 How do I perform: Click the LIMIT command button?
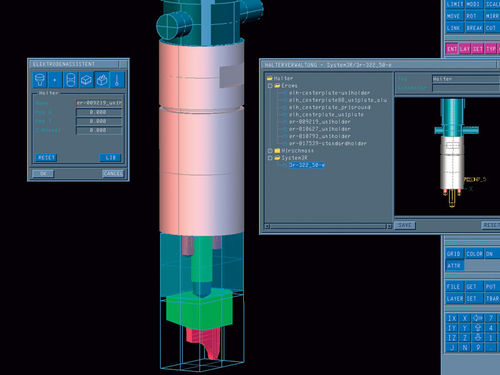455,4
